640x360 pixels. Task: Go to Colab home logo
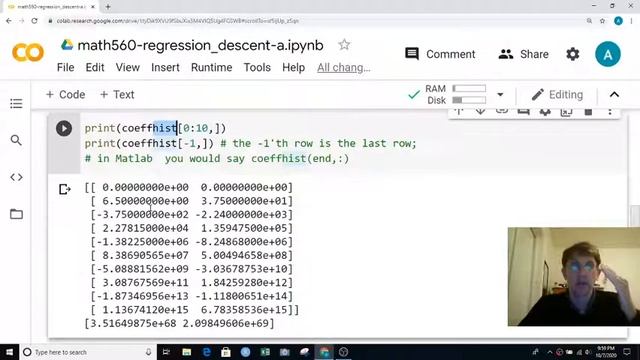[28, 53]
